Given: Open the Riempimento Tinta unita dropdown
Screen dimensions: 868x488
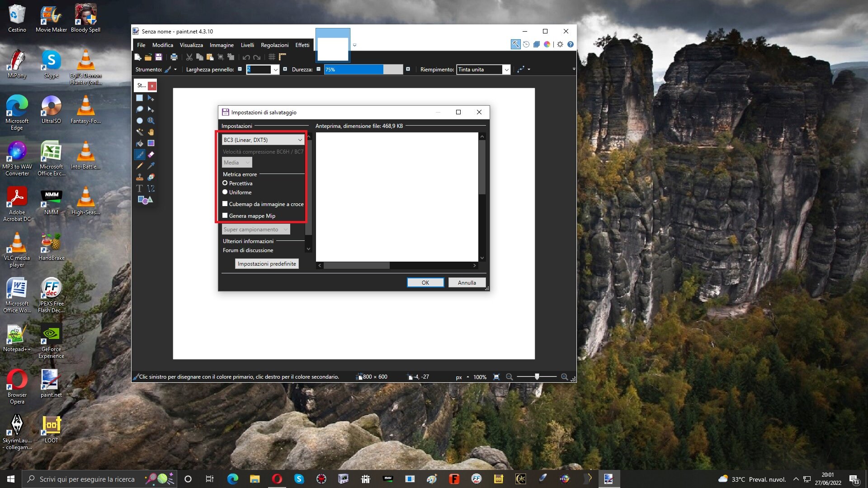Looking at the screenshot, I should 483,69.
